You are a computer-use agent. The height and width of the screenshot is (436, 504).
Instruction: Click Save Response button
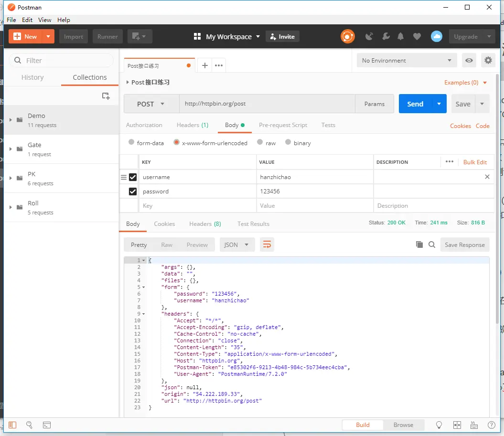[465, 245]
